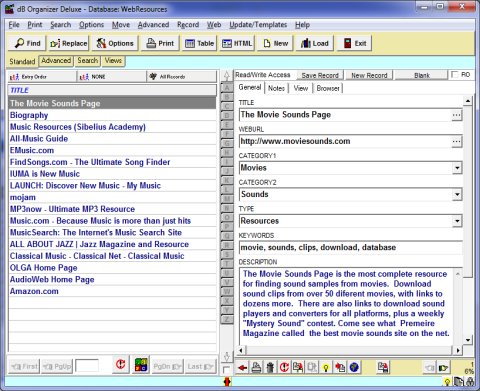Click the Load toolbar button
The width and height of the screenshot is (480, 391).
(x=315, y=43)
